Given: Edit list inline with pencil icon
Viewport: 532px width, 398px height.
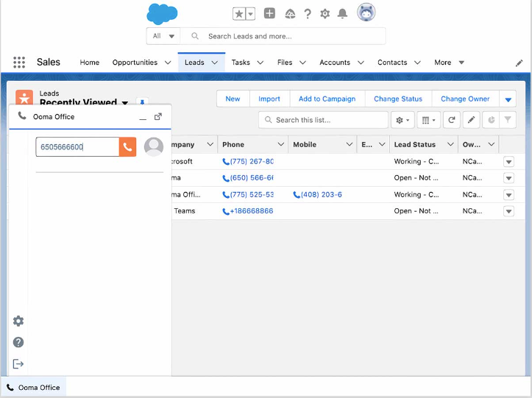Looking at the screenshot, I should (471, 120).
